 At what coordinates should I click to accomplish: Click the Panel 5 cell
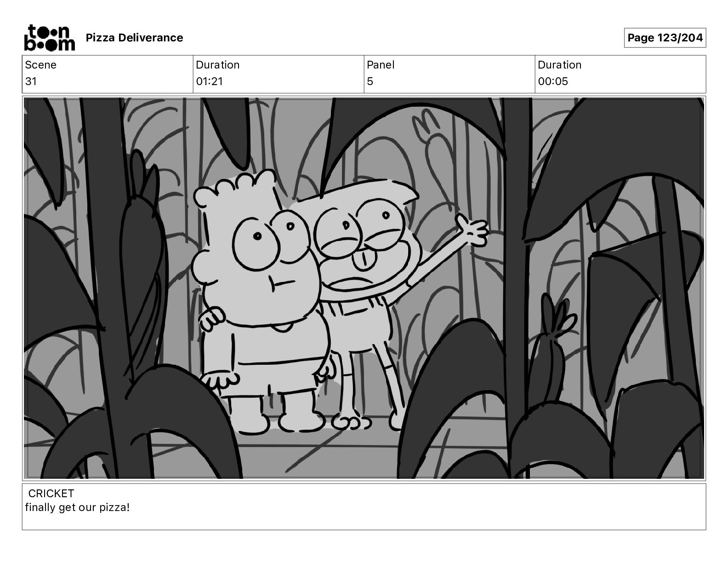pyautogui.click(x=449, y=74)
